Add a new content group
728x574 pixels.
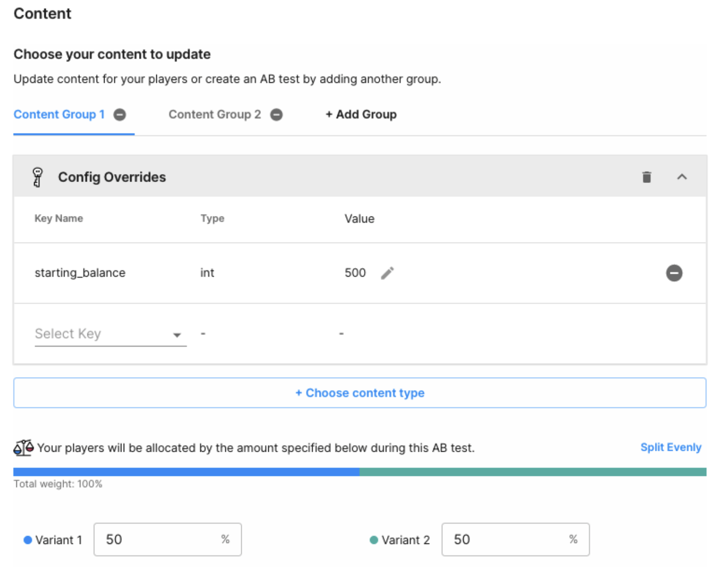coord(361,115)
